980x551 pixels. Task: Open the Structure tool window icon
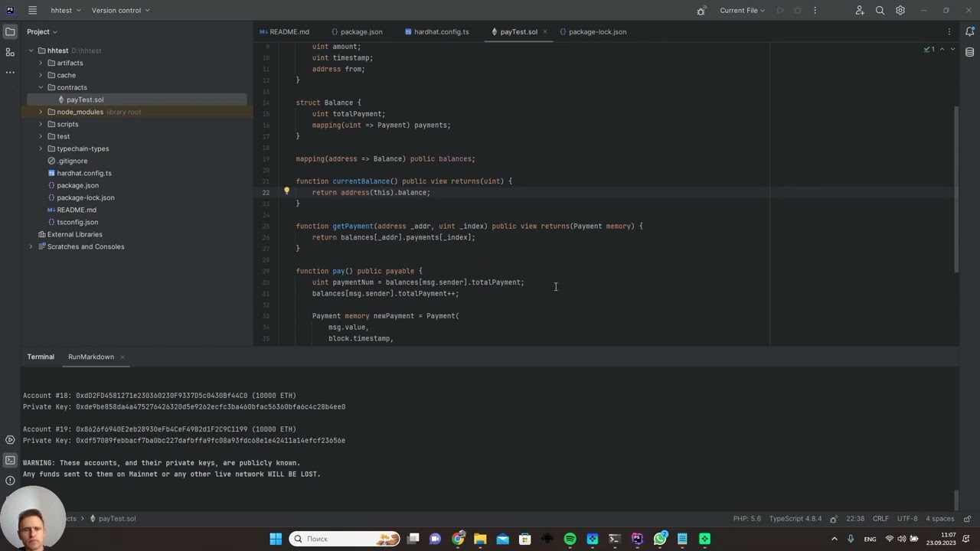click(x=10, y=52)
